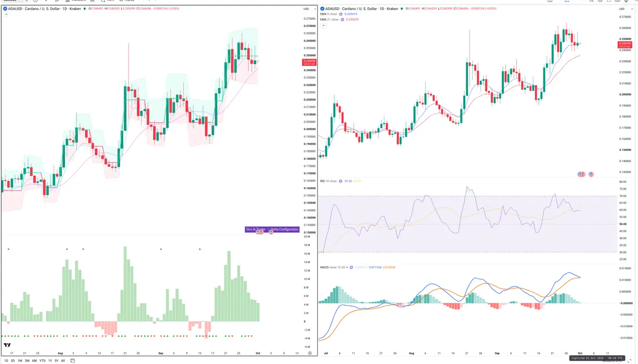Image resolution: width=638 pixels, height=364 pixels.
Task: Click the ADAUSD symbol icon on left chart
Action: pyautogui.click(x=4, y=9)
